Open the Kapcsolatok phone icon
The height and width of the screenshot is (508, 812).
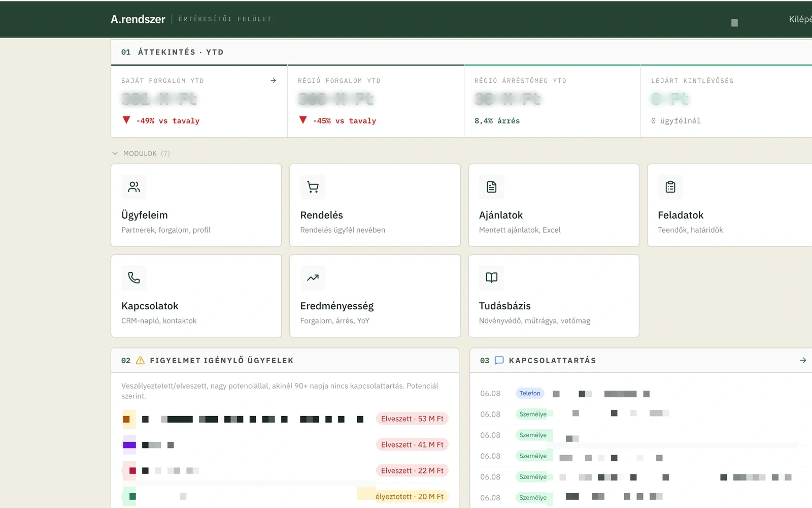tap(134, 277)
